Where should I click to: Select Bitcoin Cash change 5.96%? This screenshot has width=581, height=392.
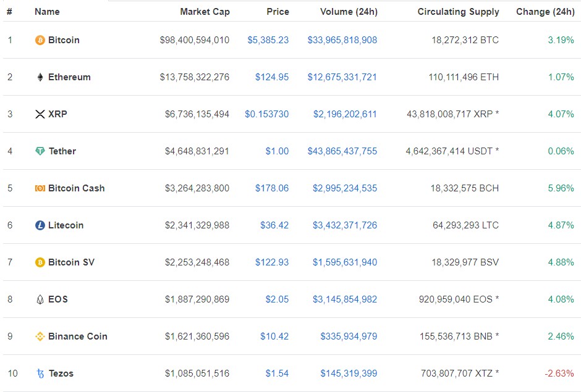(x=561, y=188)
